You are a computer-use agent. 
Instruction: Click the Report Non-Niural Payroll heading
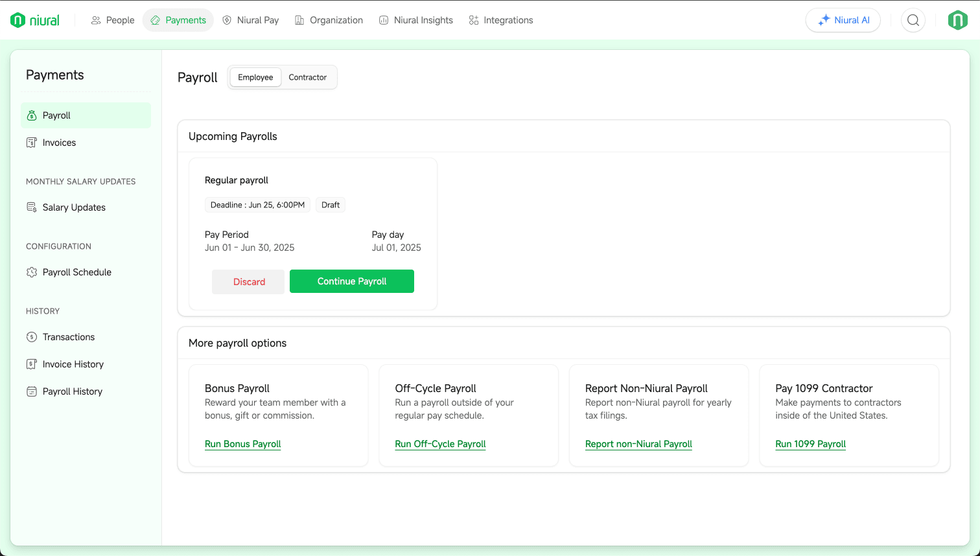coord(646,388)
